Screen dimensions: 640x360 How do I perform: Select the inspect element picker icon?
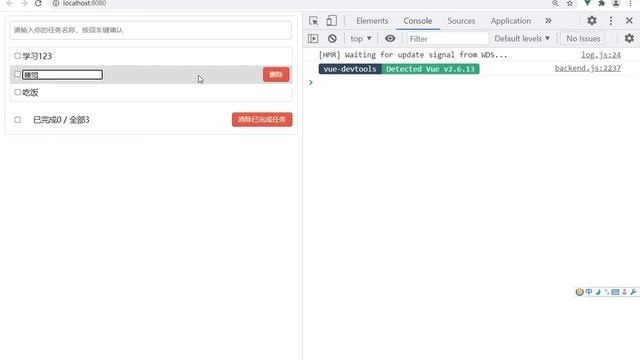[x=313, y=21]
